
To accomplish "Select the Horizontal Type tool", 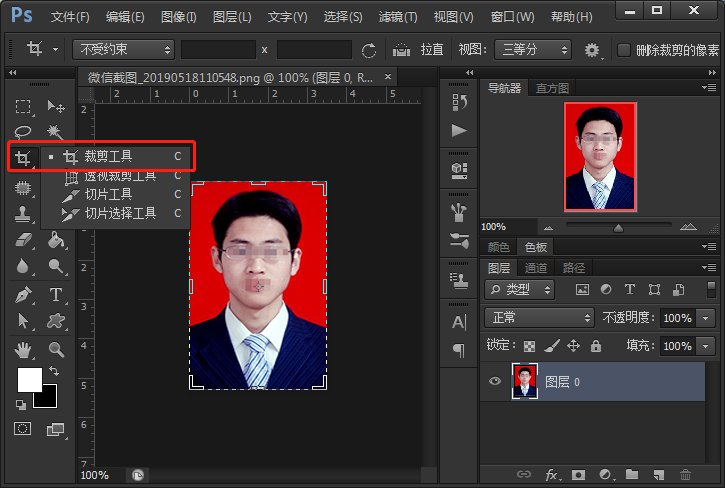I will 56,295.
